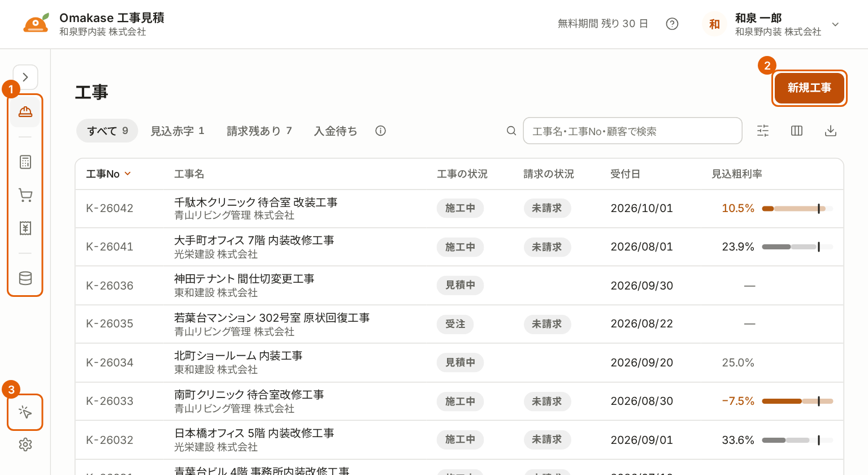Click the margin bar for 10.5% row
Screen dimensions: 868x475
[797, 209]
